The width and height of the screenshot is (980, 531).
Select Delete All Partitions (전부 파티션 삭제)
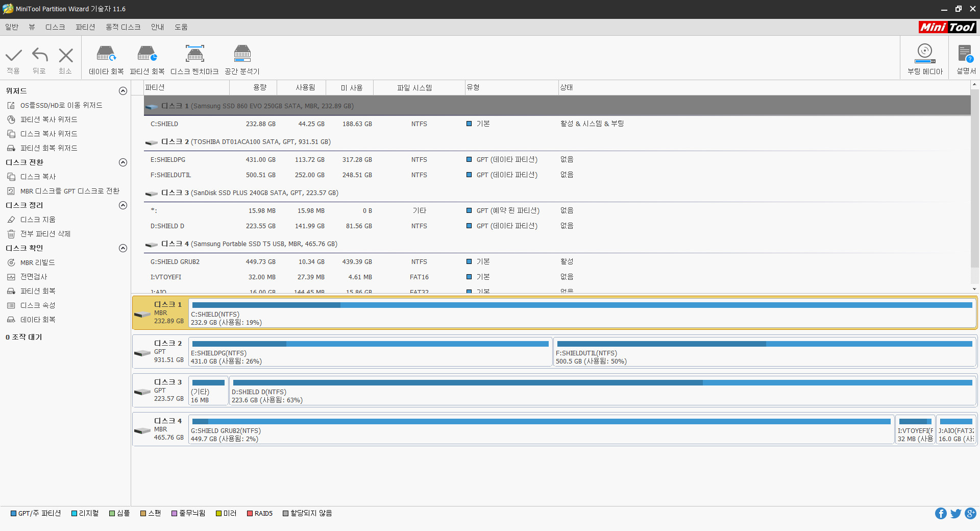click(45, 234)
